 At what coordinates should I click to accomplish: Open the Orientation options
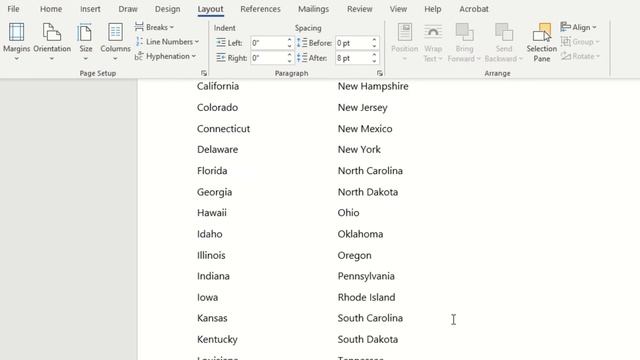[52, 42]
